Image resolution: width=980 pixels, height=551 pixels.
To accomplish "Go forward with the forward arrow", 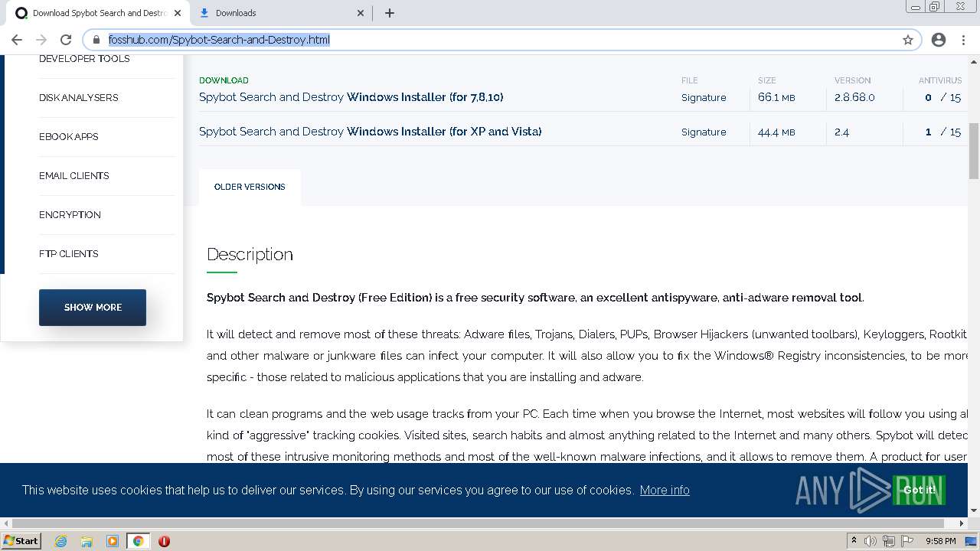I will 41,40.
